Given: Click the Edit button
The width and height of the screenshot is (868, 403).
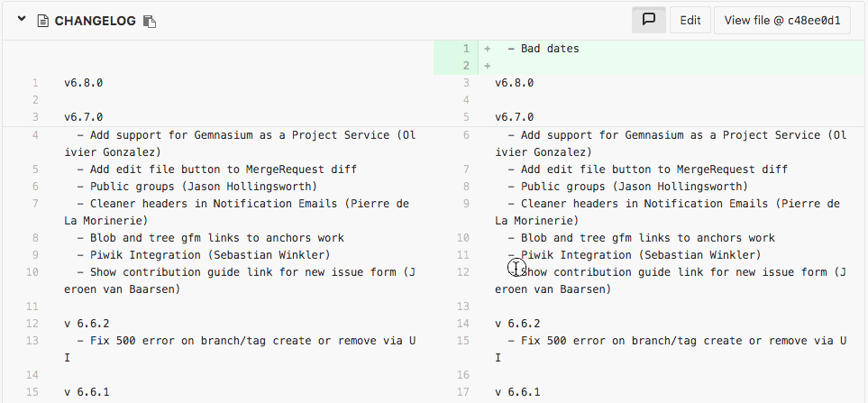Looking at the screenshot, I should pyautogui.click(x=690, y=20).
